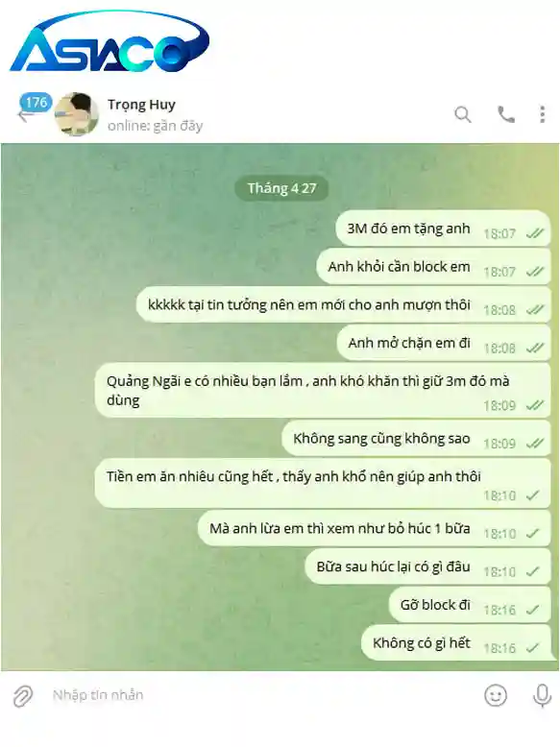Select the 'Anh mở chặn em đi' message

click(444, 344)
